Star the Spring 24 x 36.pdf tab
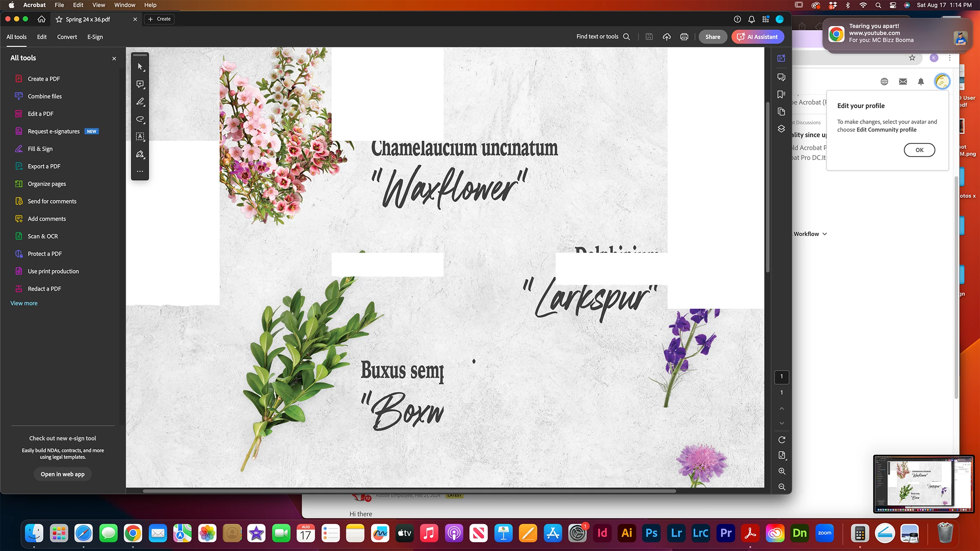980x551 pixels. pos(59,19)
